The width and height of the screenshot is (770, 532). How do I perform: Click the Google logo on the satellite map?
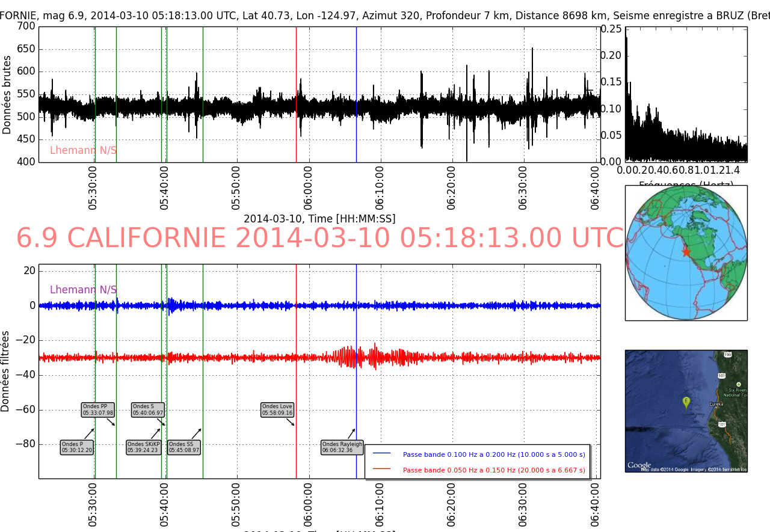639,465
